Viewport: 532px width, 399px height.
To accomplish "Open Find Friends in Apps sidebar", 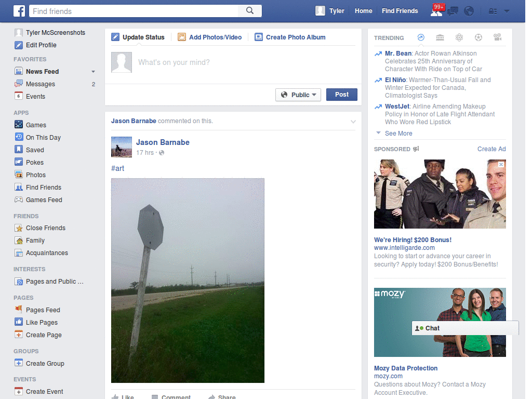I will (44, 187).
